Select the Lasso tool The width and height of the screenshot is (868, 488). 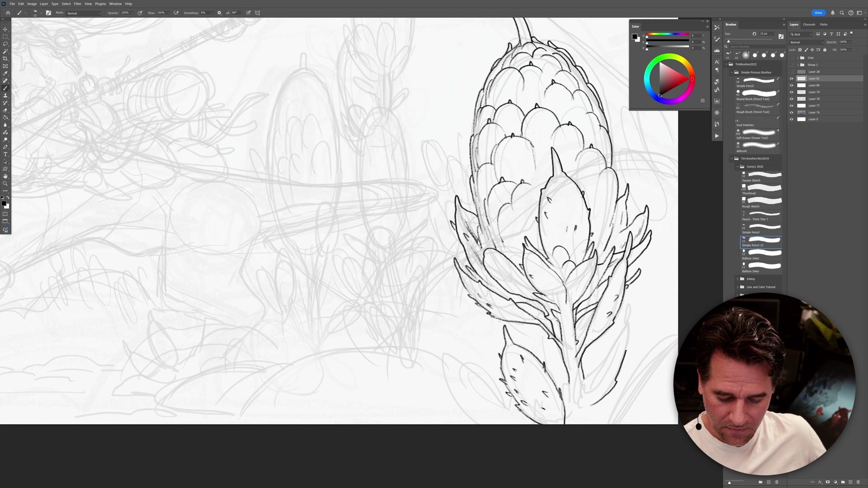[5, 44]
